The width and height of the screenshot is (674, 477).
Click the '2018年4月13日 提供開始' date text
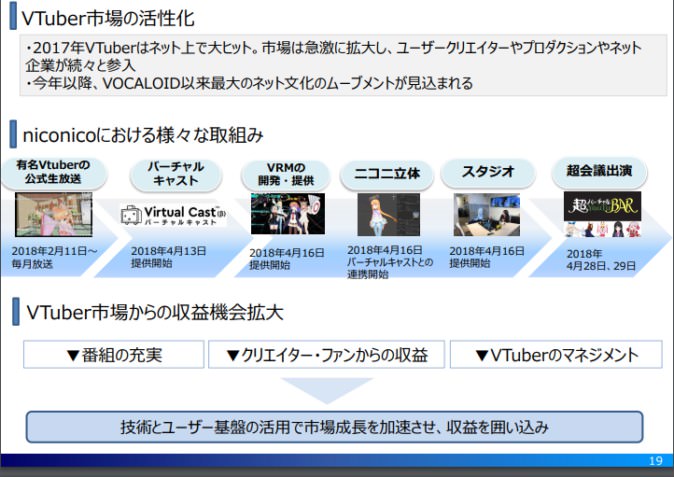[x=168, y=257]
